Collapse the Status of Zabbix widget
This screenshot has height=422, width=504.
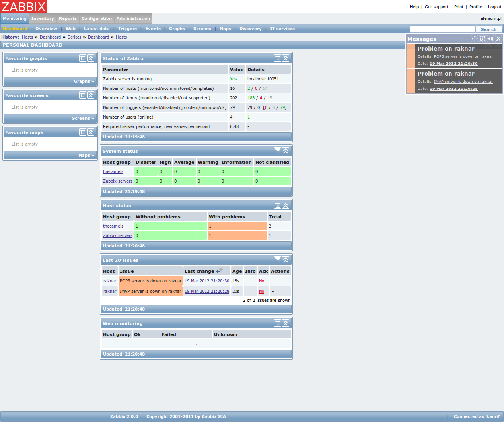point(286,58)
